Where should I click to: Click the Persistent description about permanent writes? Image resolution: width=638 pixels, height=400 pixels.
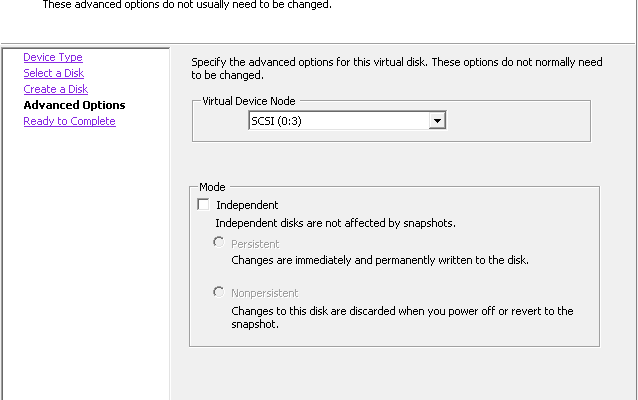[380, 260]
